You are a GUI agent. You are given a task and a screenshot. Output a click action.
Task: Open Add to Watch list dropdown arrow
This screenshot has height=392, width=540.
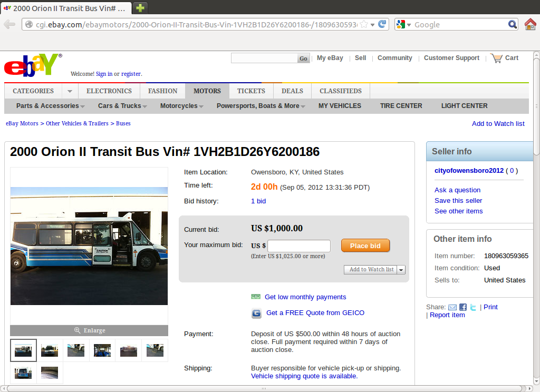(401, 270)
